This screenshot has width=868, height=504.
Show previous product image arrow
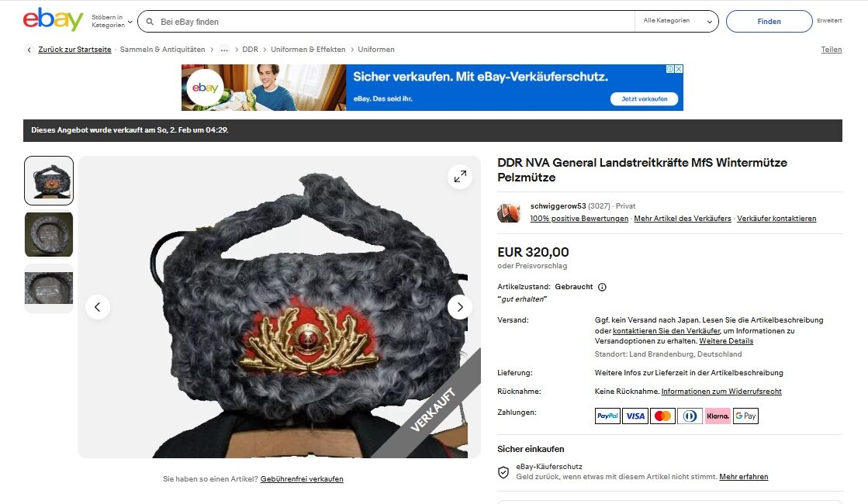tap(98, 307)
